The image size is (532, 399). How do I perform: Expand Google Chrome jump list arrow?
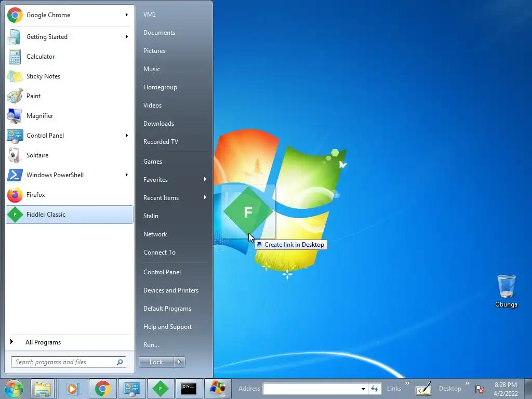tap(127, 15)
